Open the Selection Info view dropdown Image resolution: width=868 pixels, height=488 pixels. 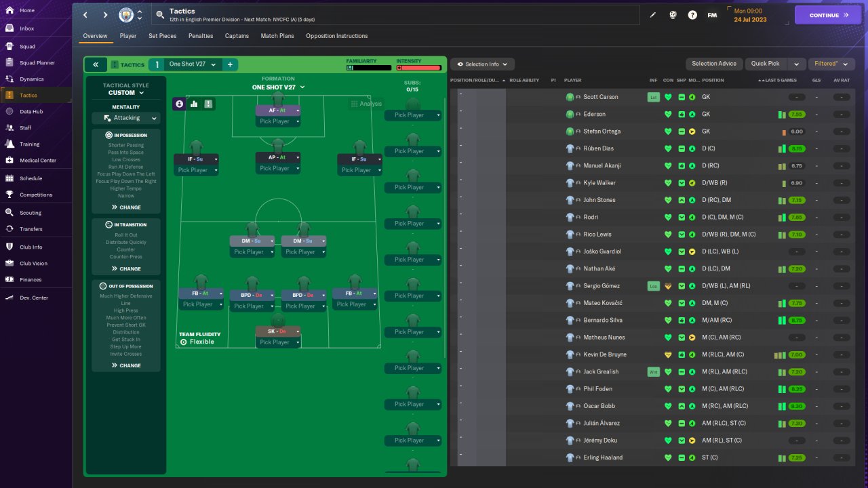coord(483,64)
